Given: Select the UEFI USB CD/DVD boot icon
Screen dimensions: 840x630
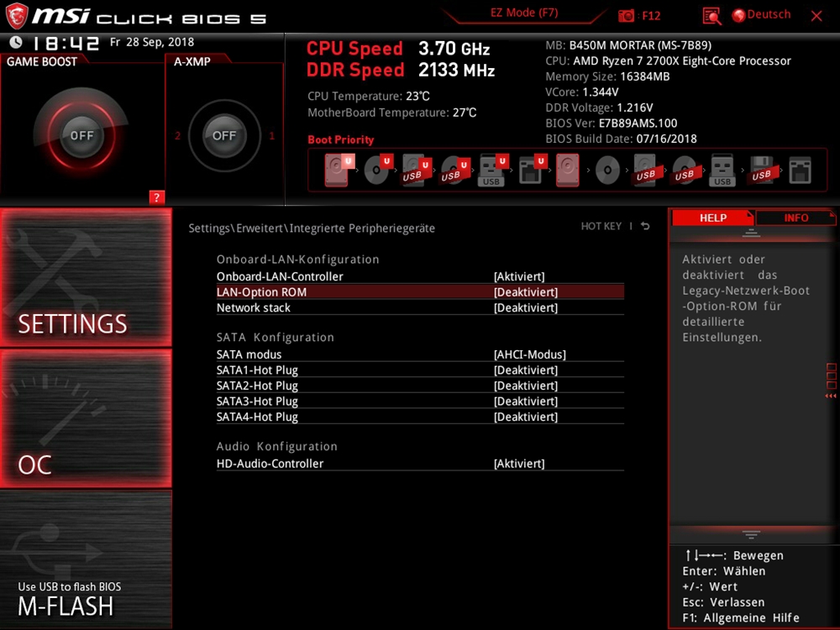Looking at the screenshot, I should (x=454, y=171).
